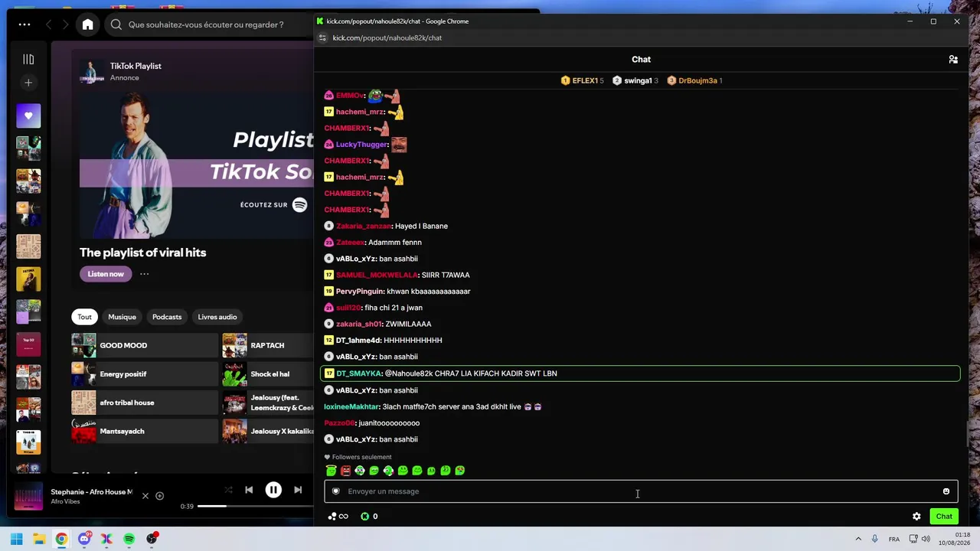Go to Spotify Home
980x551 pixels.
coord(88,24)
